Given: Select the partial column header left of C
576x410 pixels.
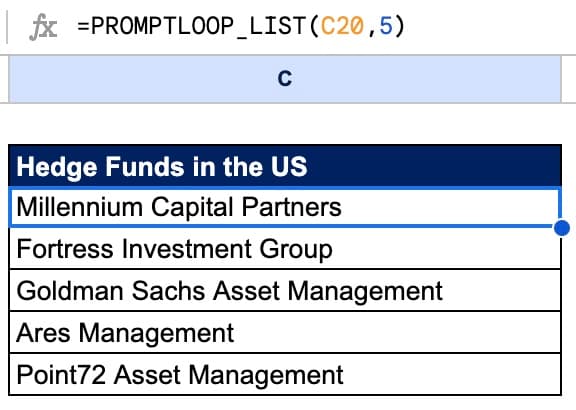Looking at the screenshot, I should [x=4, y=79].
